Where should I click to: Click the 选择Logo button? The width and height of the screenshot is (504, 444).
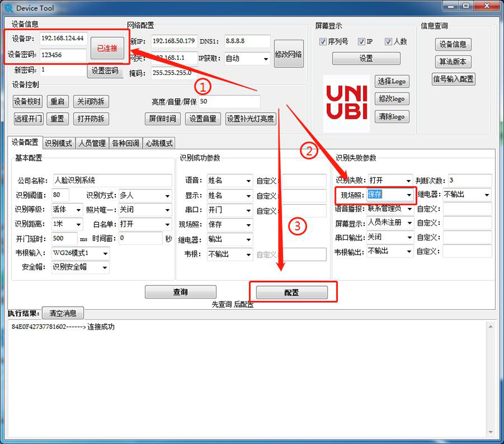[392, 81]
